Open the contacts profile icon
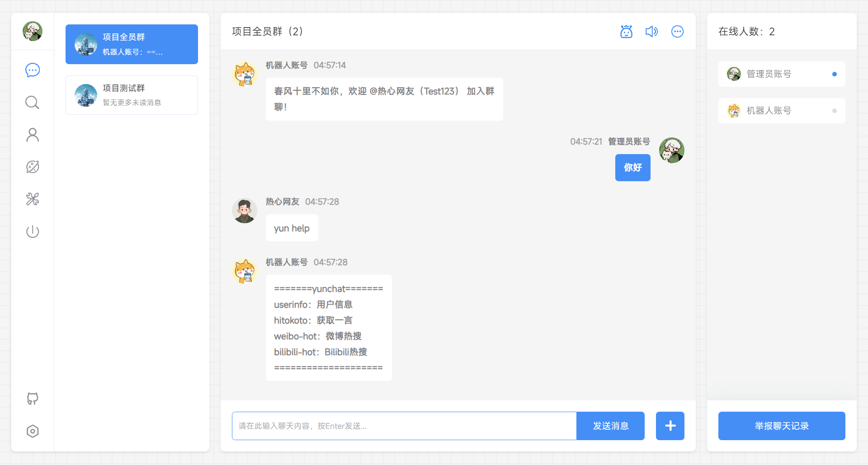 (x=32, y=135)
